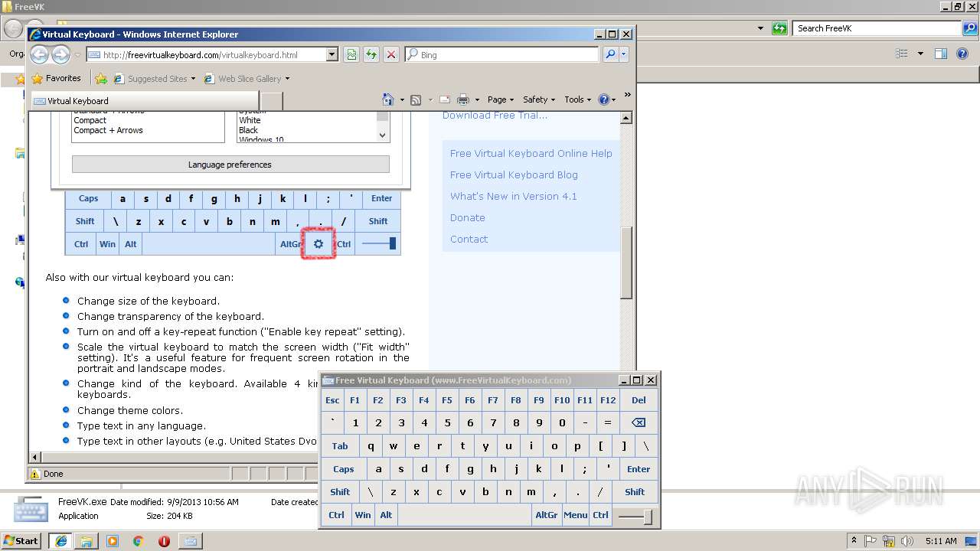Select Compact + Arrows in keyboard list
Viewport: 980px width, 551px height.
pyautogui.click(x=108, y=130)
